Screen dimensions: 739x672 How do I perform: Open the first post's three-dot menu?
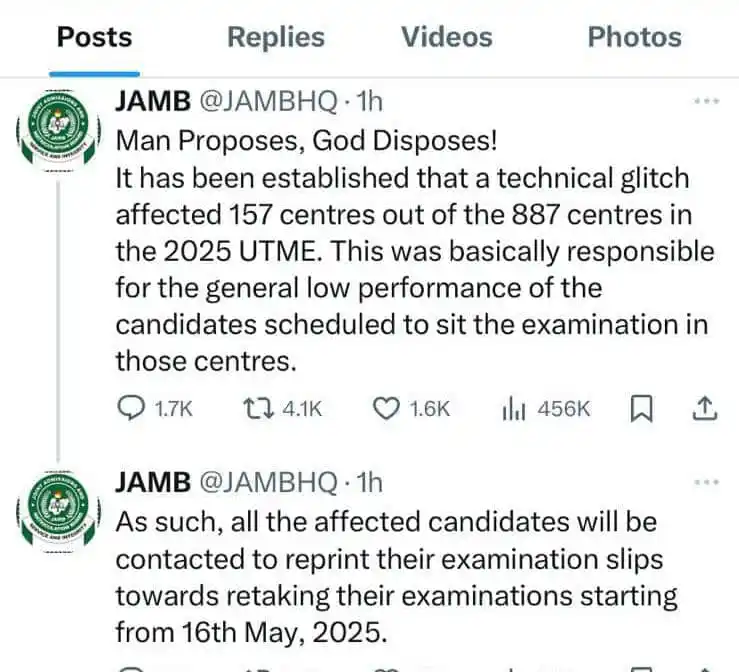(706, 101)
